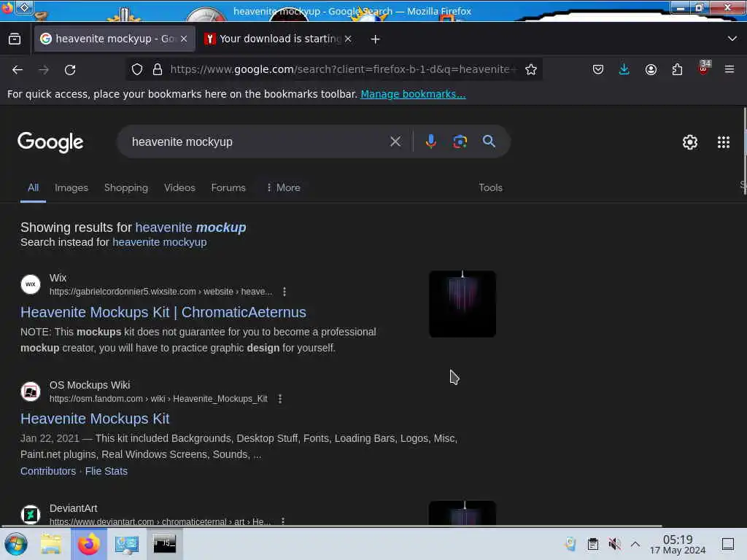Viewport: 747px width, 560px height.
Task: Search instead for heavenite mockyup
Action: pos(160,242)
